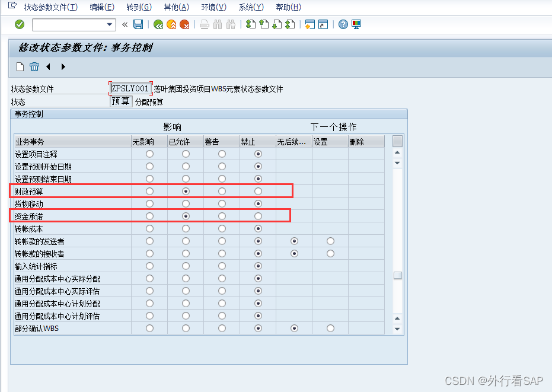This screenshot has height=392, width=552.
Task: Click the red Cancel icon
Action: (x=184, y=24)
